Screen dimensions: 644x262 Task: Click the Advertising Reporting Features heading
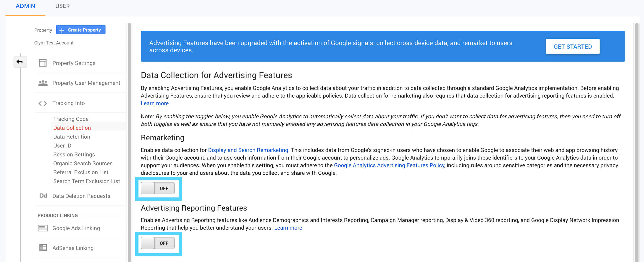tap(194, 208)
